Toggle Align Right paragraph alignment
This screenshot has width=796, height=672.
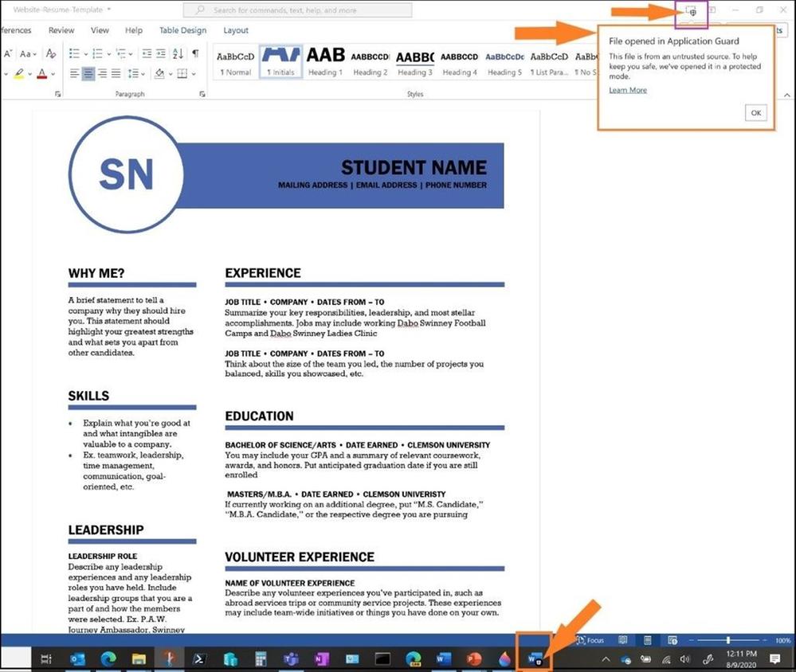pos(103,74)
